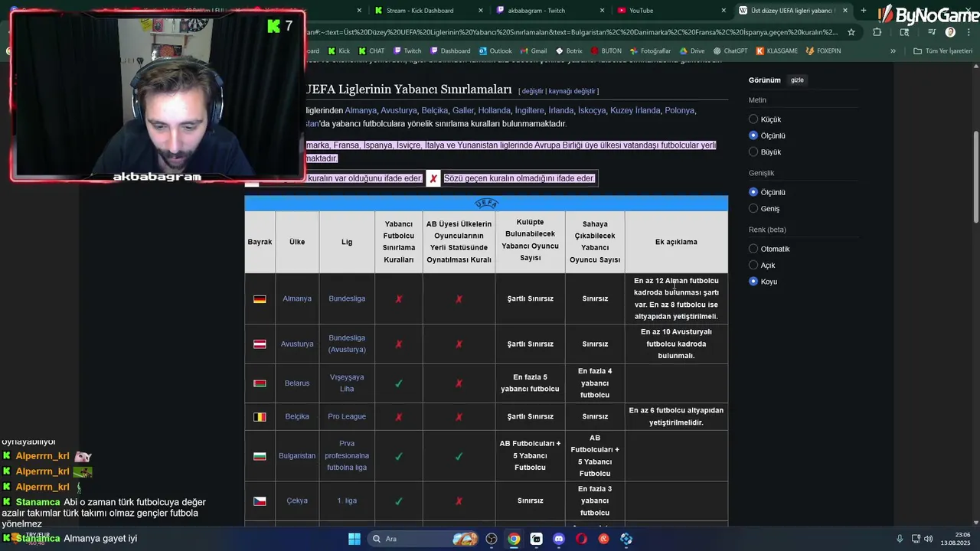Open the FOXEPIN bookmark
This screenshot has height=551, width=980.
pos(823,51)
